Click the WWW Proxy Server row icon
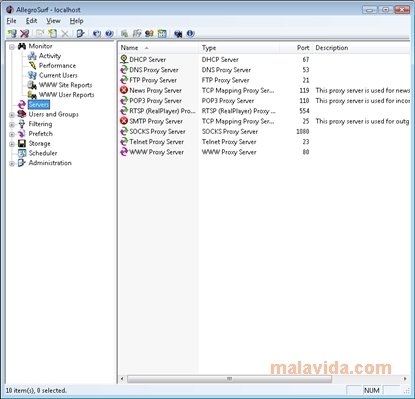 (x=124, y=152)
